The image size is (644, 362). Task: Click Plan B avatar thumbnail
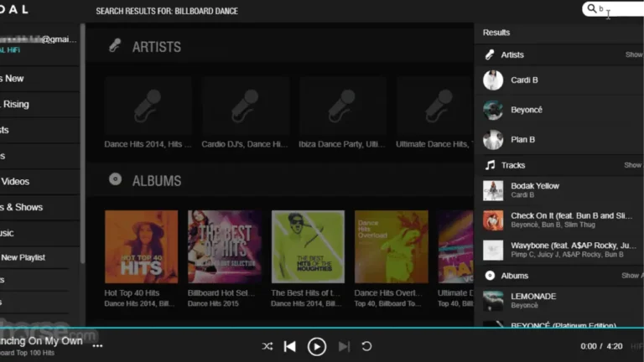(x=493, y=140)
